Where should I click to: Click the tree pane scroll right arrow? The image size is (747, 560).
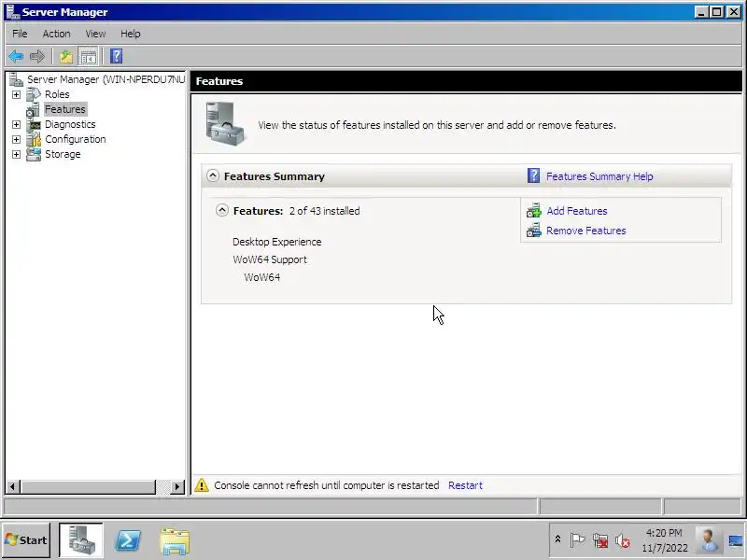tap(177, 486)
